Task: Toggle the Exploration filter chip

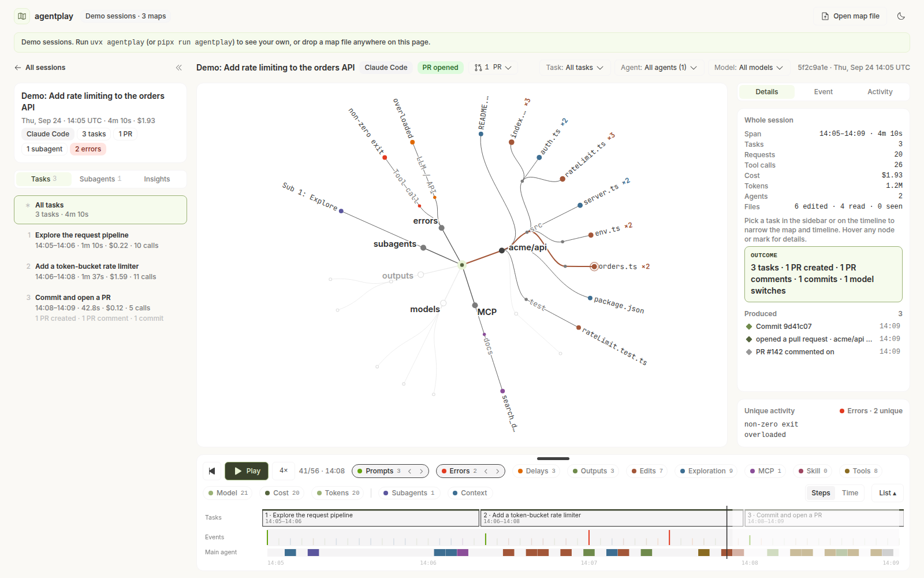Action: point(706,471)
